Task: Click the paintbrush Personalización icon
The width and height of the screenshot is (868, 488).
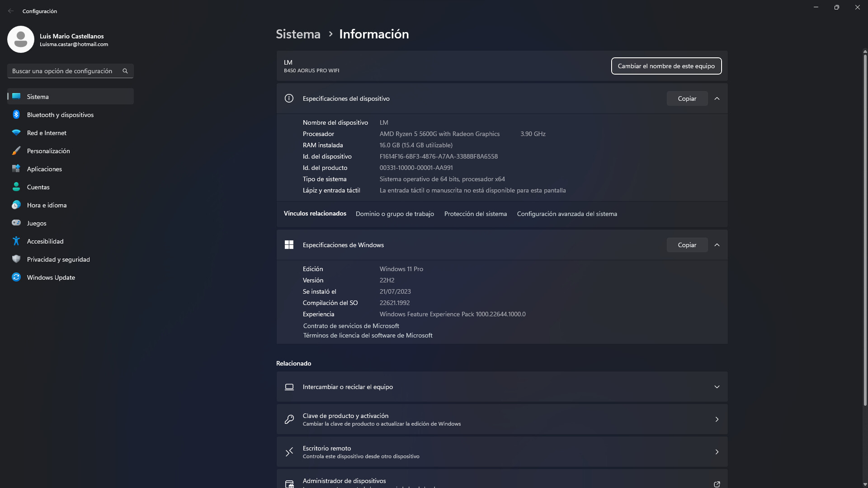Action: point(16,150)
